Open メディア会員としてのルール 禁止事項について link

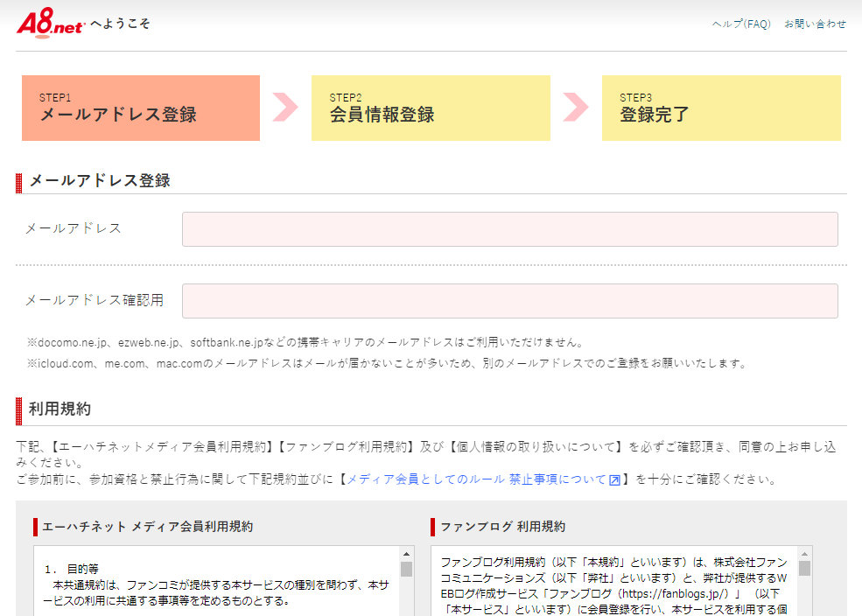click(x=476, y=479)
